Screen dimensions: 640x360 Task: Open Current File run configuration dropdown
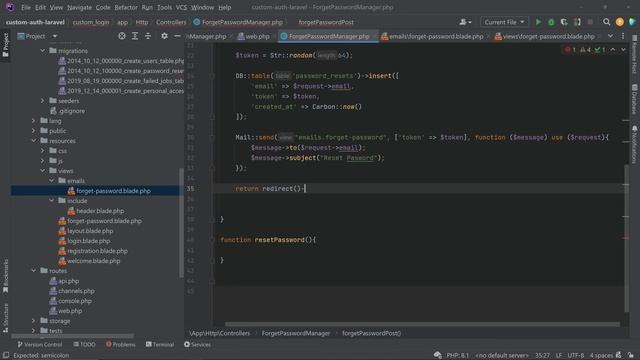[x=504, y=22]
